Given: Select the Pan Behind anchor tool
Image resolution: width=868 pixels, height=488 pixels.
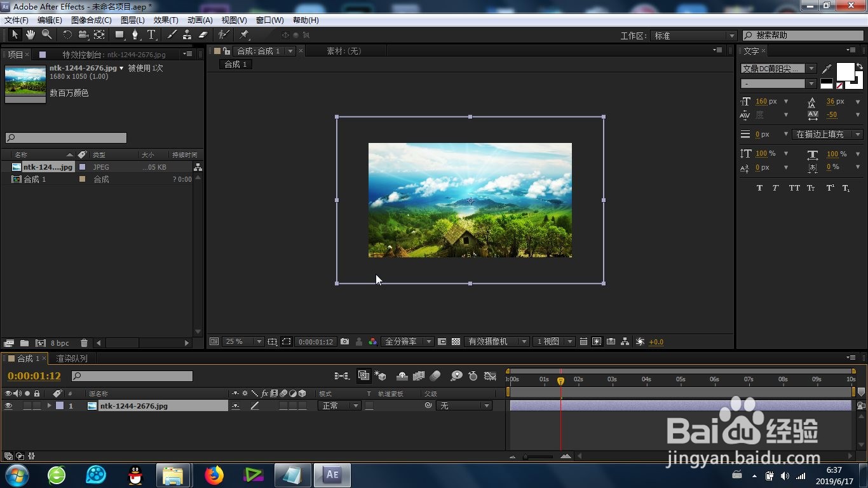Looking at the screenshot, I should pyautogui.click(x=99, y=34).
